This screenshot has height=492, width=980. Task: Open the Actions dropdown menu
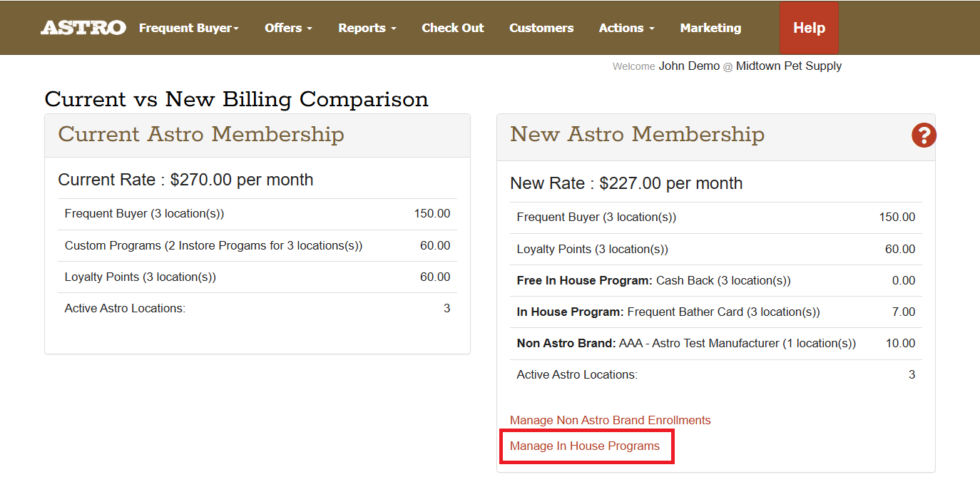coord(626,28)
